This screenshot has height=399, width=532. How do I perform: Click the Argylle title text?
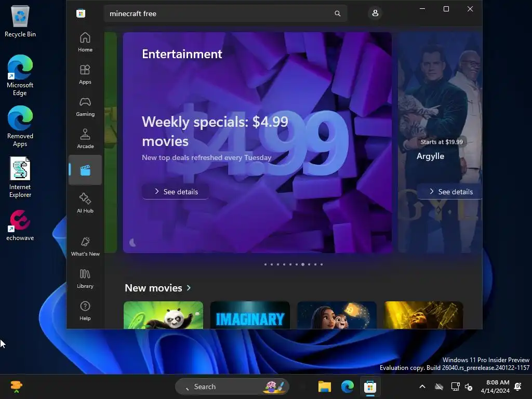point(430,156)
